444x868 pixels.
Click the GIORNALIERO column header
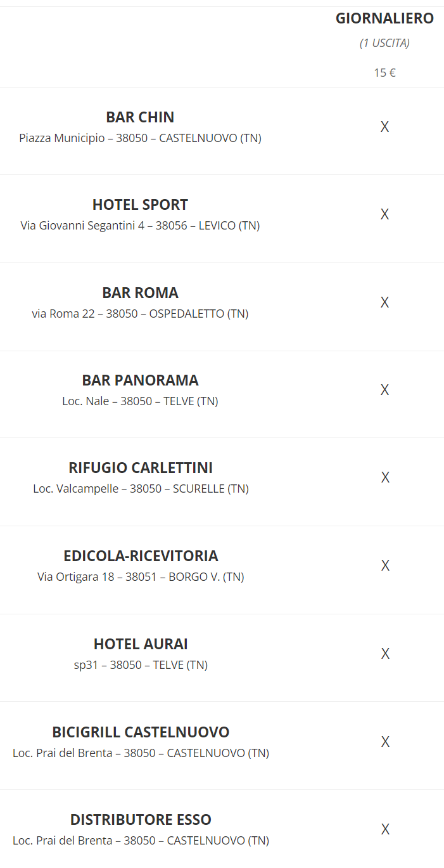384,18
